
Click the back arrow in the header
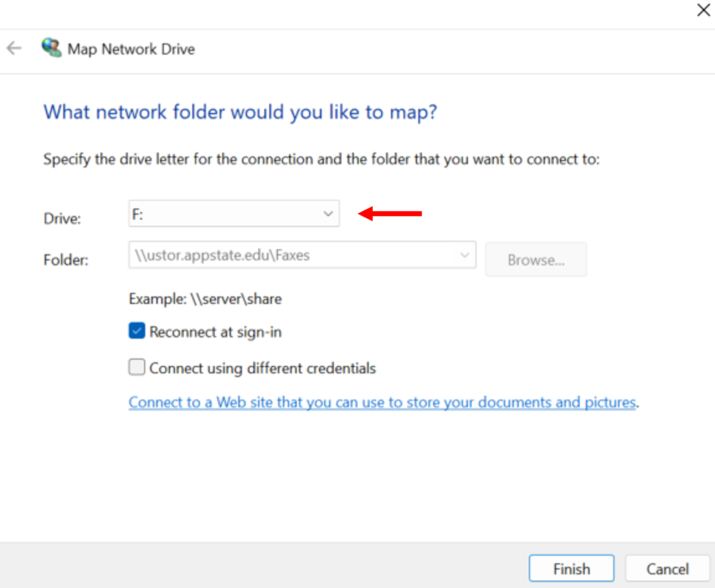(x=14, y=48)
